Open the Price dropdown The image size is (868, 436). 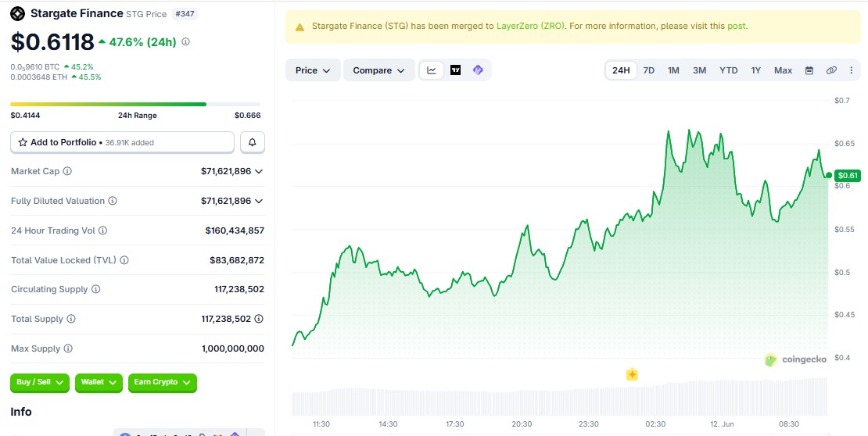pyautogui.click(x=313, y=70)
